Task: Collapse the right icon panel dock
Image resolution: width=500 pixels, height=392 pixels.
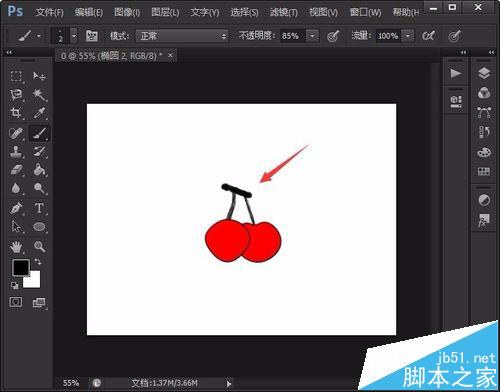Action: click(491, 52)
